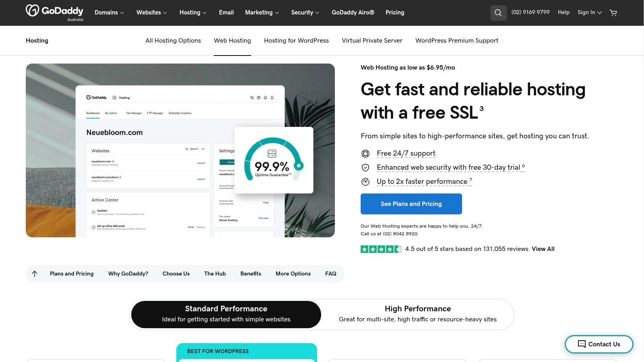Expand the Domains menu

(109, 12)
